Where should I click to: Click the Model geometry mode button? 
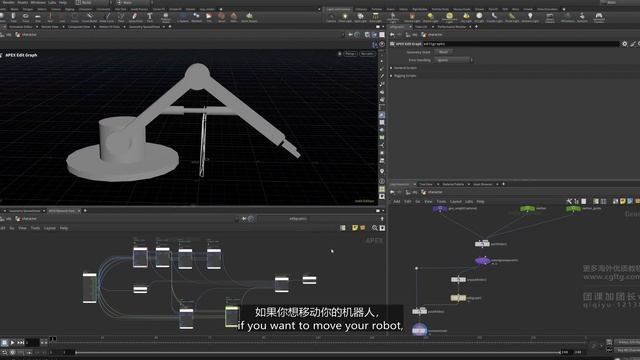pyautogui.click(x=443, y=52)
